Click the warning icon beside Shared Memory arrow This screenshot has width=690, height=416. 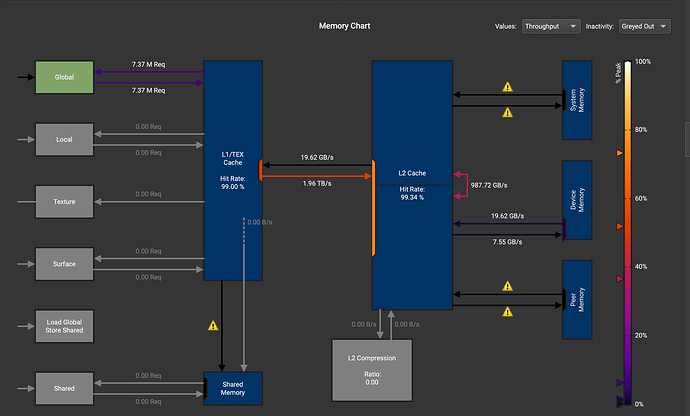[213, 326]
